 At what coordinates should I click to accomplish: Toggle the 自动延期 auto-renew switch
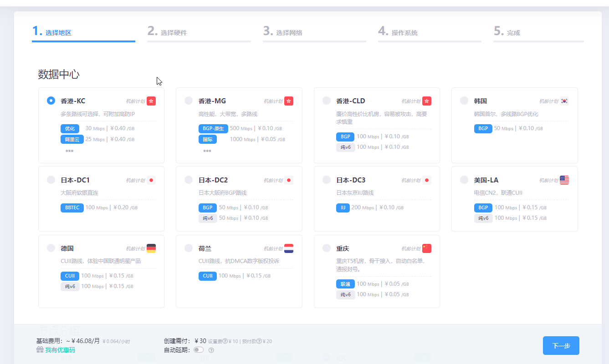click(199, 350)
